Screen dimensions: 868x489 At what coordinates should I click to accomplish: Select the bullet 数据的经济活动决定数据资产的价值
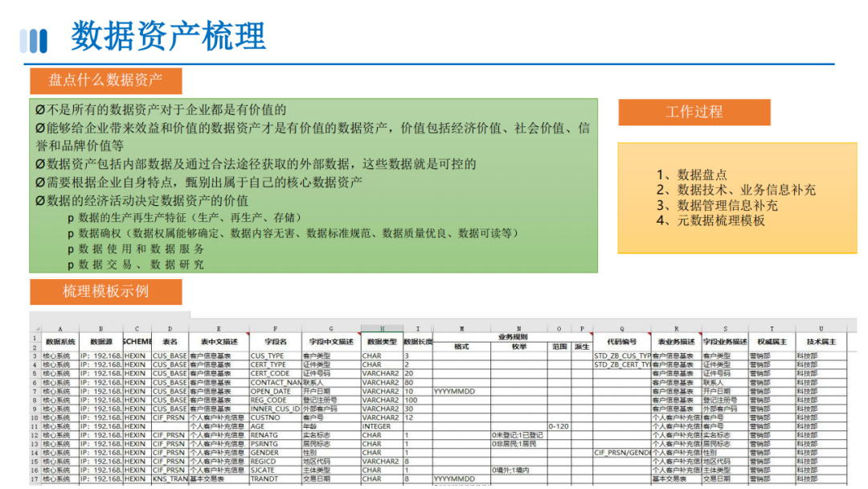(x=142, y=200)
